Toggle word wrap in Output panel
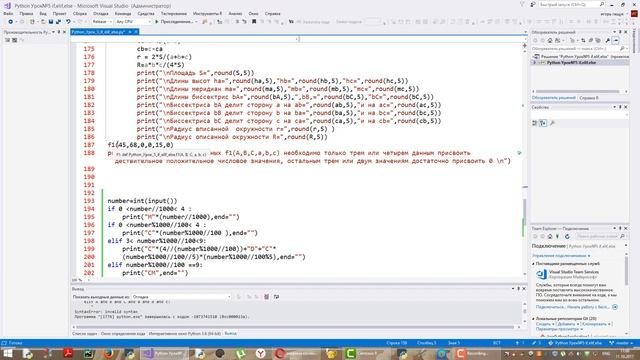This screenshot has height=360, width=640. tap(276, 297)
